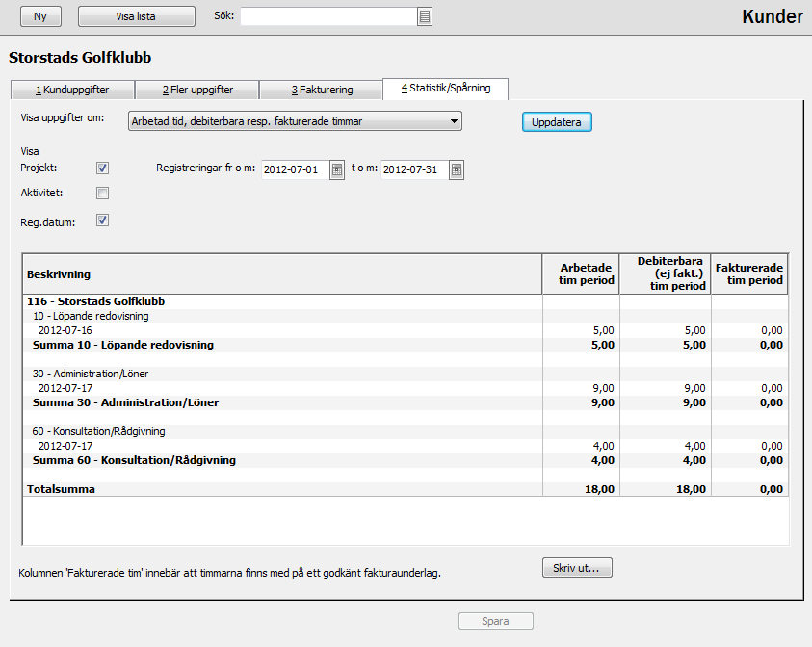Click the Skriv ut... button
The height and width of the screenshot is (647, 812).
[x=577, y=568]
